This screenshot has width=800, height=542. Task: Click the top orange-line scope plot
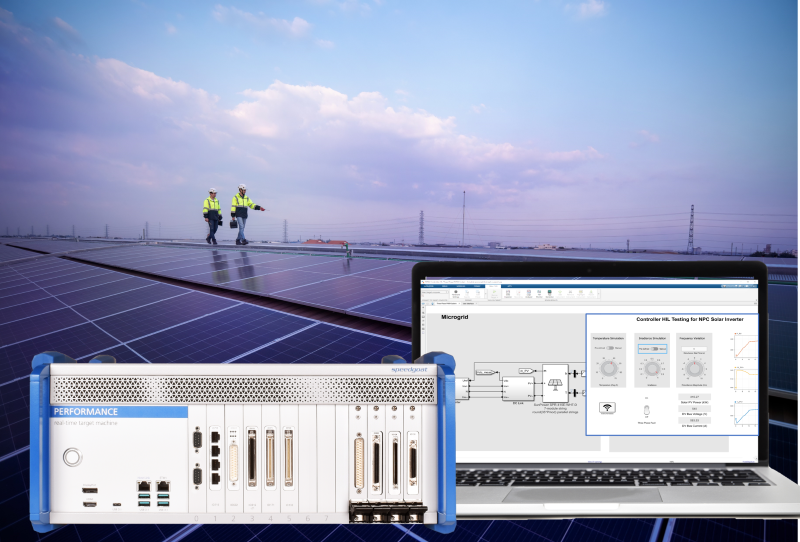tap(746, 347)
